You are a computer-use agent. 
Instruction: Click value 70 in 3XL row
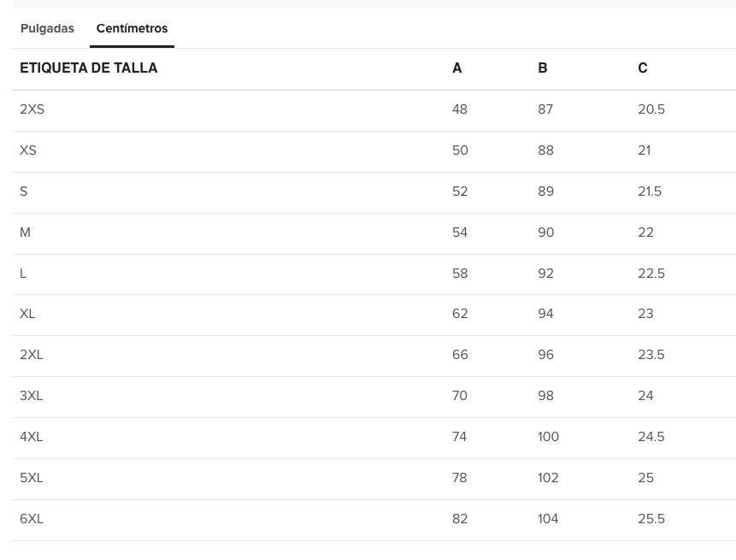[x=460, y=396]
